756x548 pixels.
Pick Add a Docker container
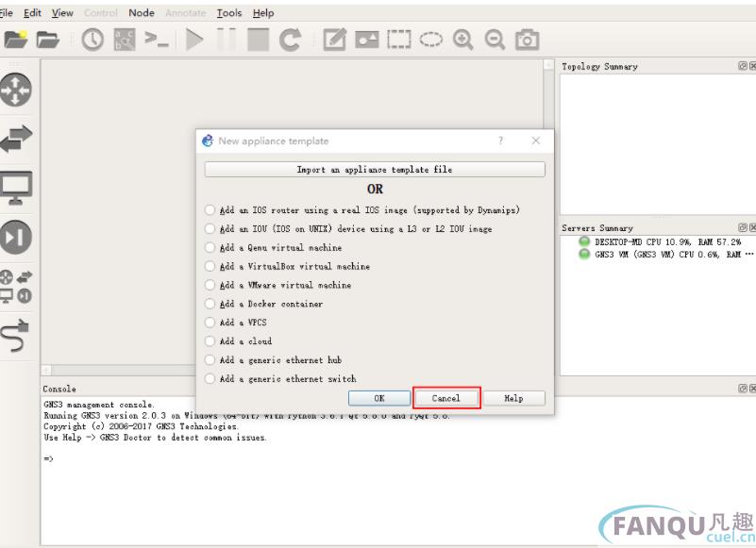pyautogui.click(x=263, y=304)
